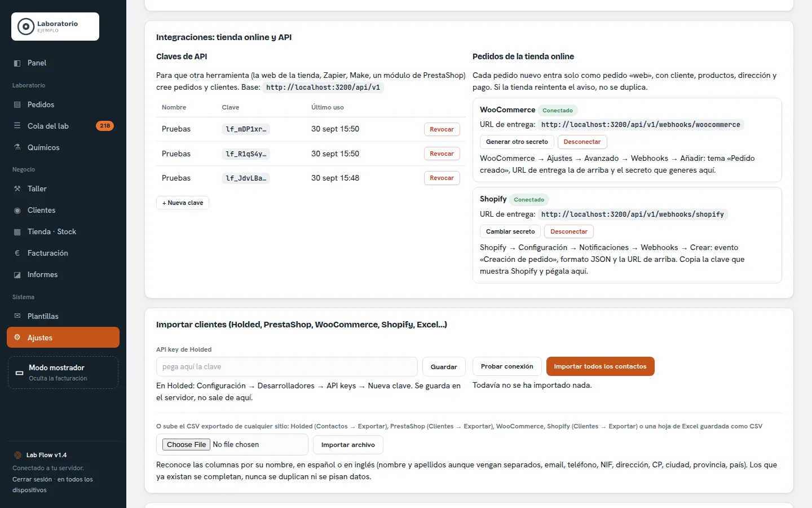Revoke the lf_R1qS4y… API key
812x508 pixels.
click(x=442, y=154)
